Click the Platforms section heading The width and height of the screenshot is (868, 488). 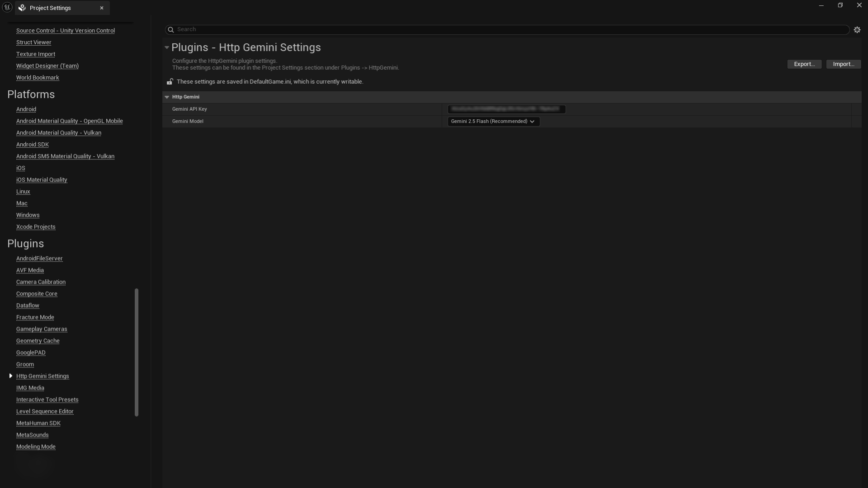pyautogui.click(x=31, y=94)
